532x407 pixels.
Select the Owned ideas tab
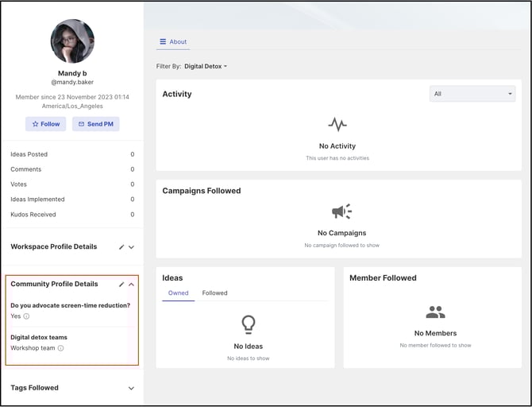179,293
